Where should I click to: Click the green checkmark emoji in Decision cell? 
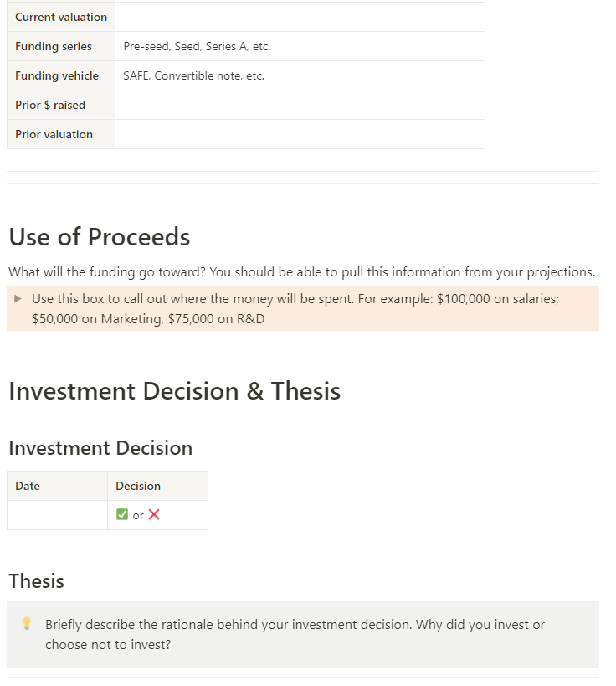click(122, 514)
